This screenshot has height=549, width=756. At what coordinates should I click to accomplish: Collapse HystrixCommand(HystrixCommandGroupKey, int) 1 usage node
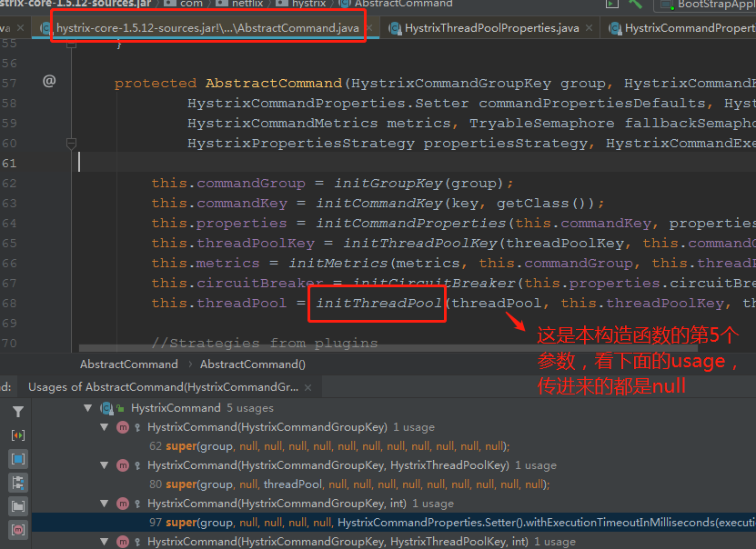click(104, 504)
